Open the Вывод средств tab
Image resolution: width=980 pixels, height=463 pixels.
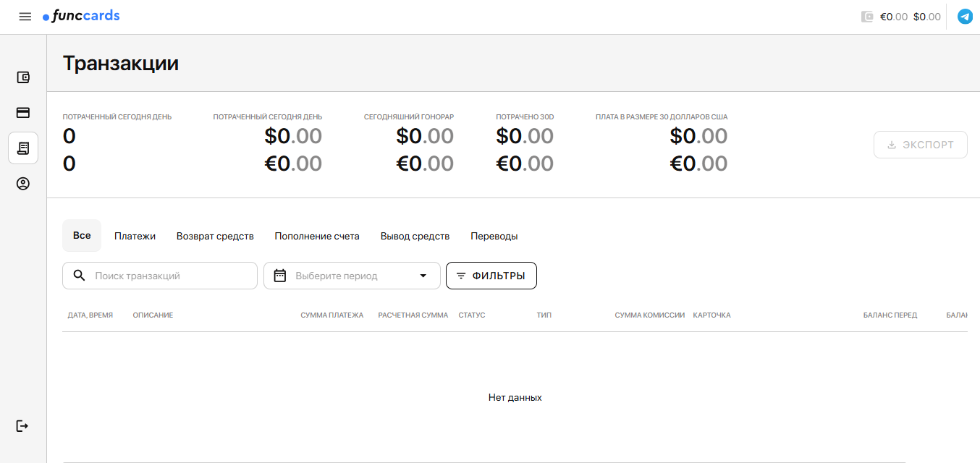(415, 236)
